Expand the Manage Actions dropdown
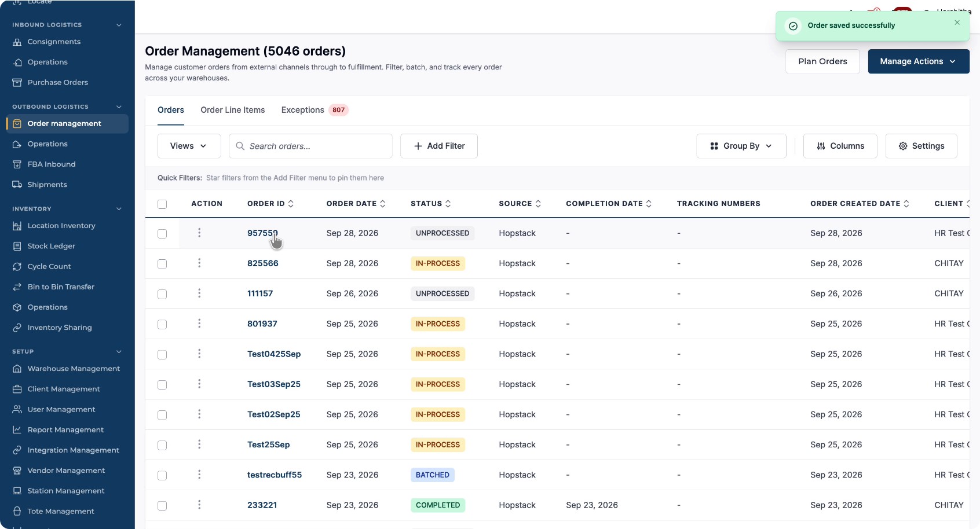The width and height of the screenshot is (980, 529). coord(918,61)
